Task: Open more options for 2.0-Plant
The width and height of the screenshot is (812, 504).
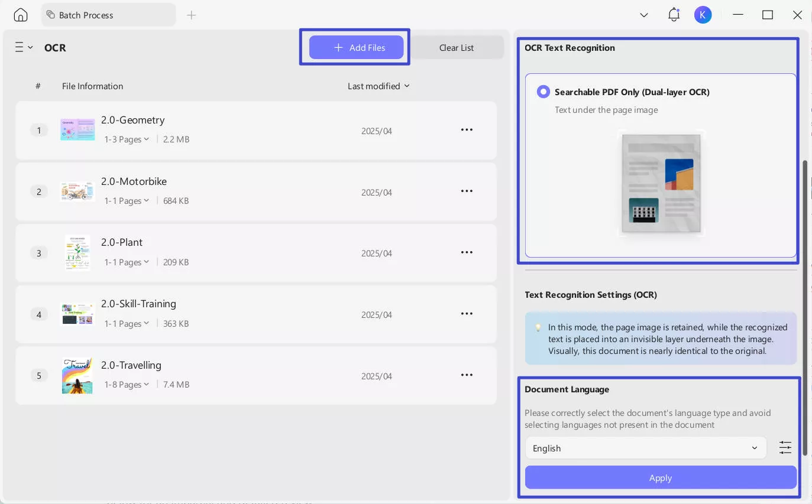Action: coord(467,252)
